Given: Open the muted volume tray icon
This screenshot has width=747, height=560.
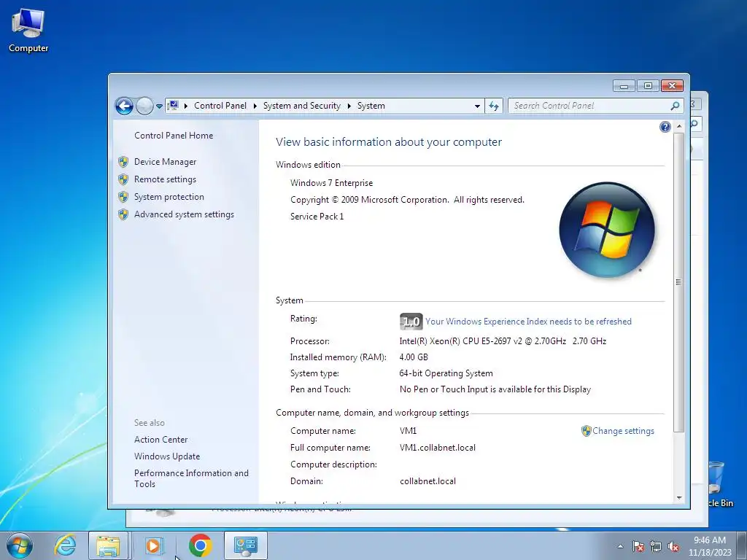Looking at the screenshot, I should tap(673, 546).
